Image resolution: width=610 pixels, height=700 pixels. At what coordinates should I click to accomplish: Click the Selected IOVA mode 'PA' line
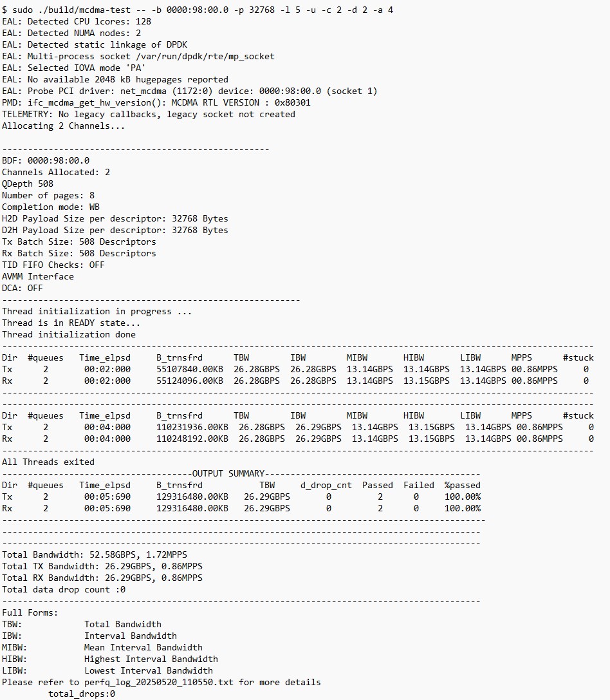[x=74, y=68]
